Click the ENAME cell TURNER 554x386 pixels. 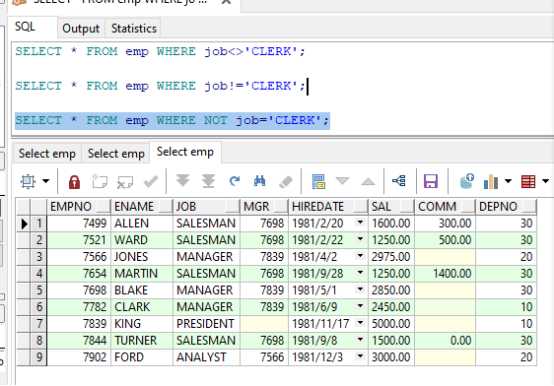point(142,340)
